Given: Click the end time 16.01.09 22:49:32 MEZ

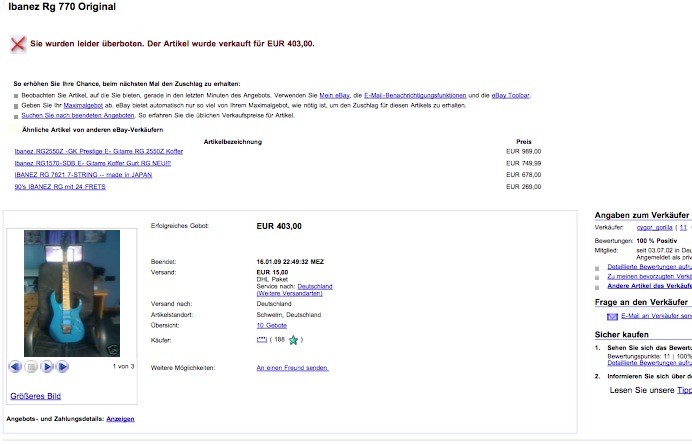Looking at the screenshot, I should click(290, 262).
